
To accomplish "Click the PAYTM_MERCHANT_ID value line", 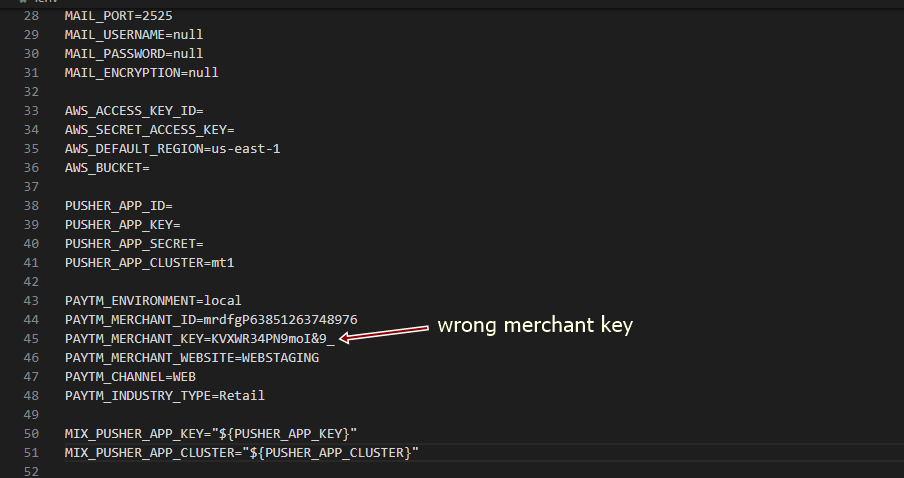I will pyautogui.click(x=211, y=320).
